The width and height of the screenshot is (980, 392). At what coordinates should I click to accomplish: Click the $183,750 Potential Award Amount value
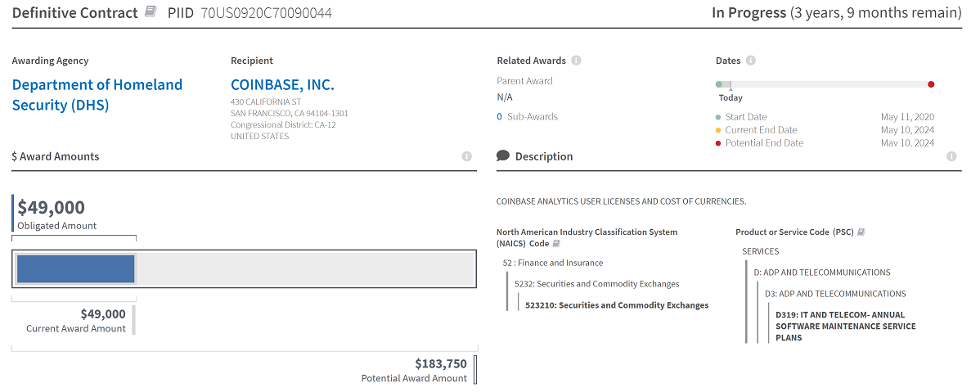point(440,363)
